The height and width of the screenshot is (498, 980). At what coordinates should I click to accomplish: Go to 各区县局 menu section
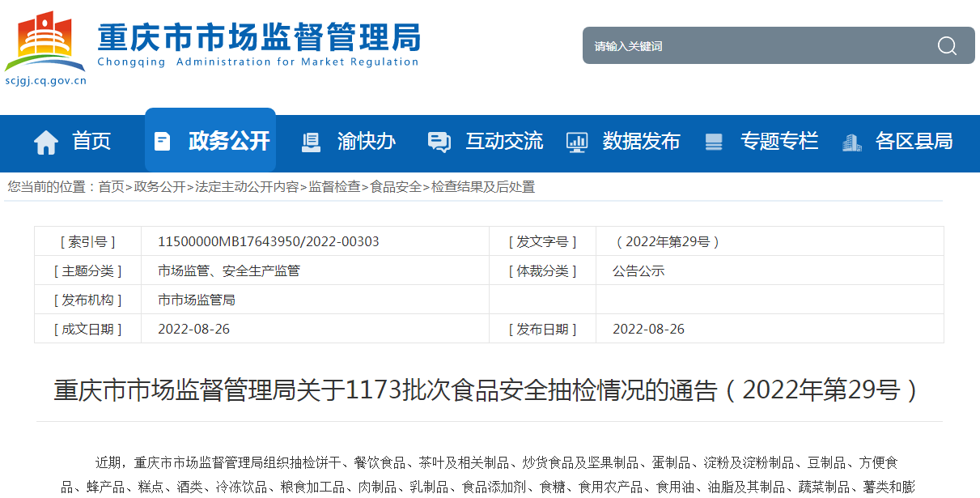(914, 142)
